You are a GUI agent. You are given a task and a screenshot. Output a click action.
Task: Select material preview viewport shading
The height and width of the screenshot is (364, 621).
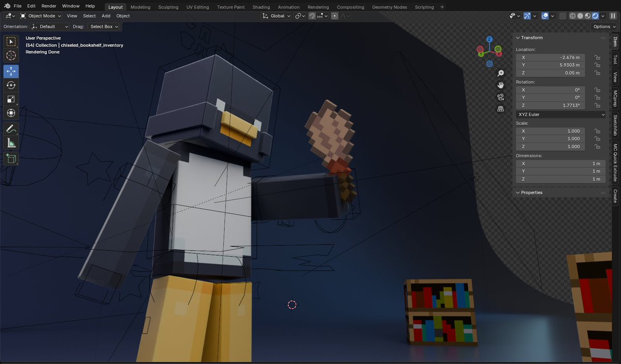coord(588,16)
